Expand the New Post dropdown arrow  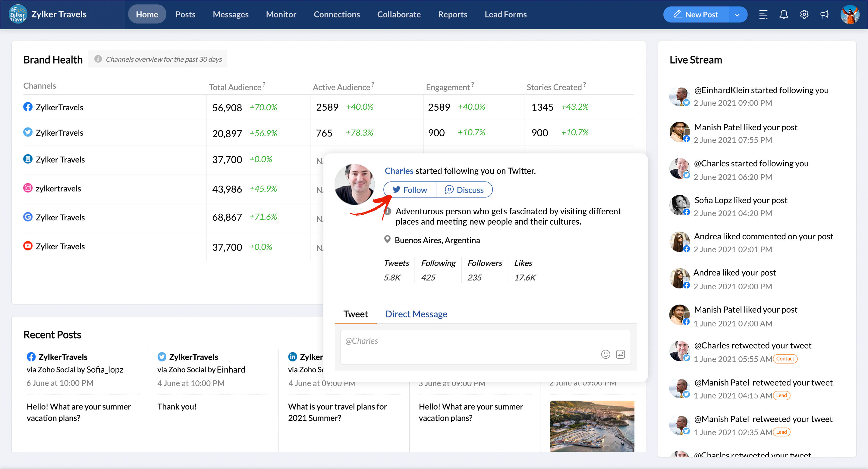[737, 15]
